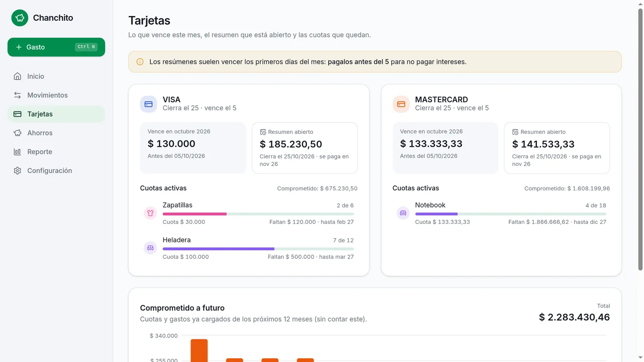The width and height of the screenshot is (644, 362).
Task: Open the Inicio menu item
Action: (56, 76)
